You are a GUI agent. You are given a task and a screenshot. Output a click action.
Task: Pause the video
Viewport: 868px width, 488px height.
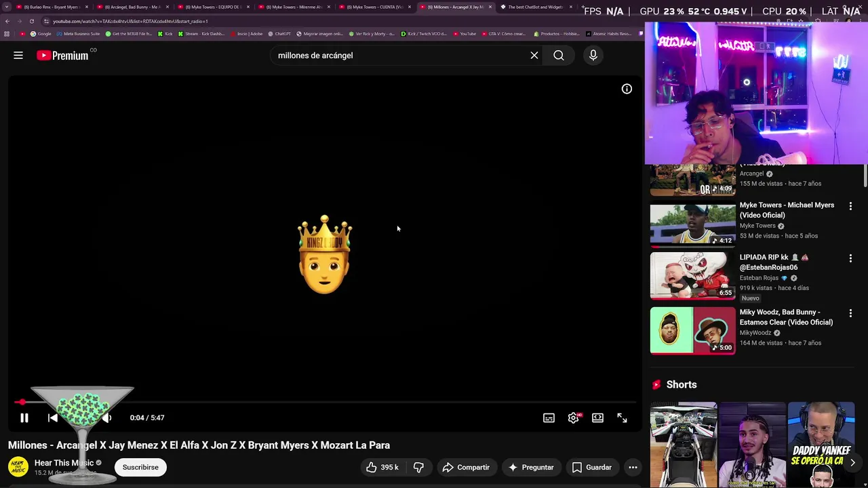point(24,418)
